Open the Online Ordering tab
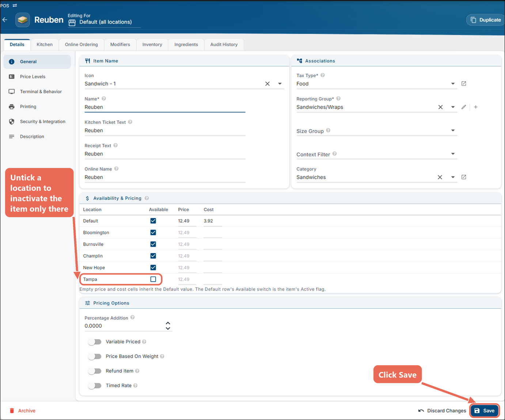Viewport: 505px width, 420px height. [x=81, y=45]
